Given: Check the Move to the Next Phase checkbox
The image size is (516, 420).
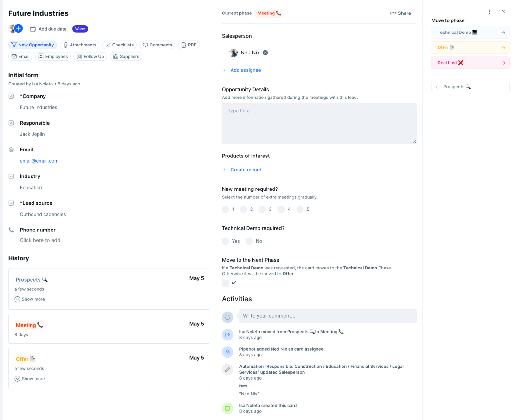Looking at the screenshot, I should point(225,283).
